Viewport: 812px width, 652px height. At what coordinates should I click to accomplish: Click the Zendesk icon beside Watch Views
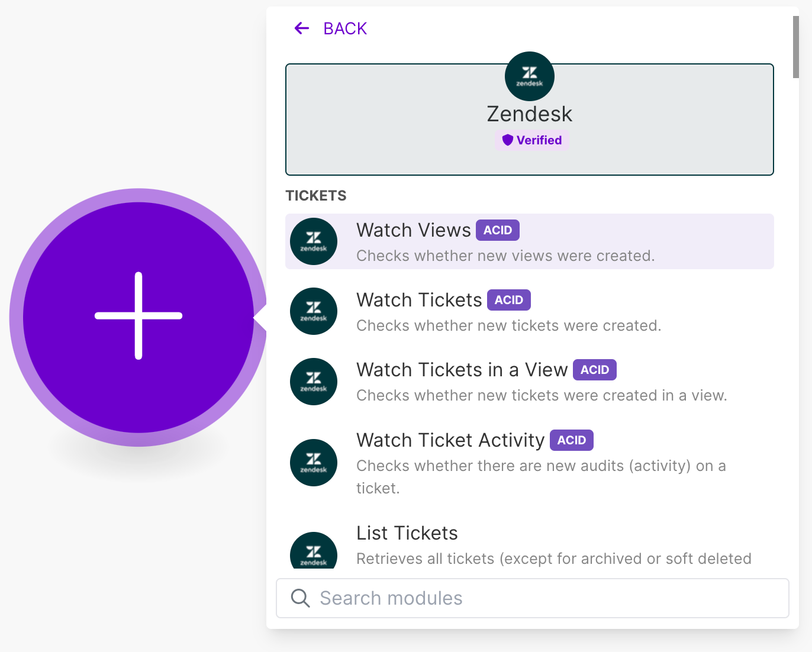[314, 241]
